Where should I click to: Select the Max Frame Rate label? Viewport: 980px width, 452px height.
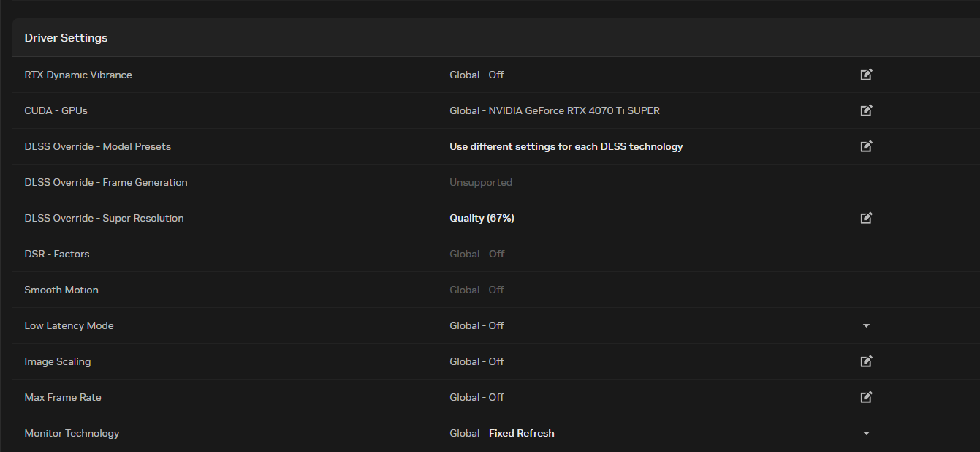coord(63,397)
